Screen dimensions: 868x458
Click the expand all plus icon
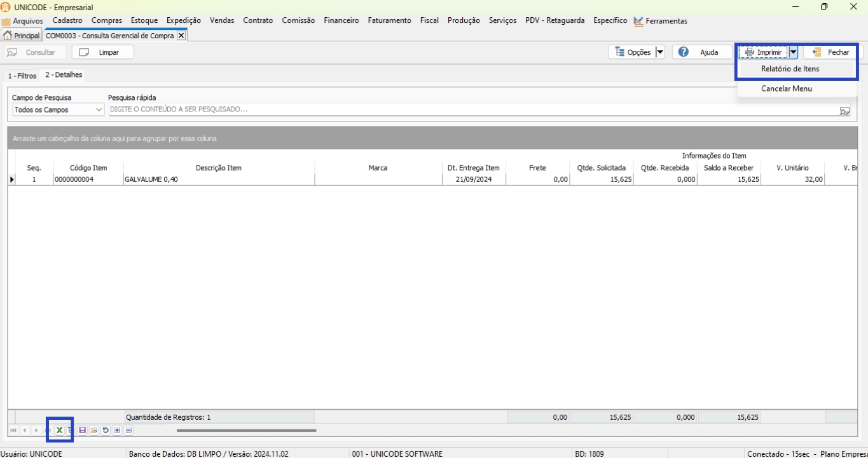(x=117, y=431)
